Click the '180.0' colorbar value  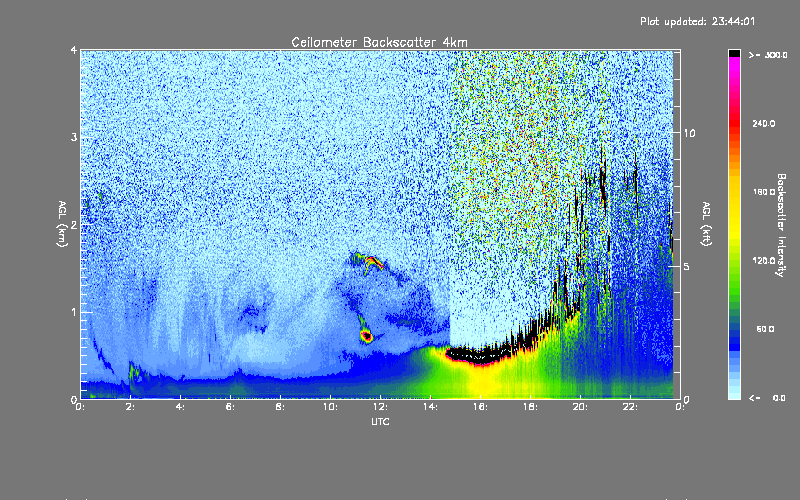pos(764,192)
